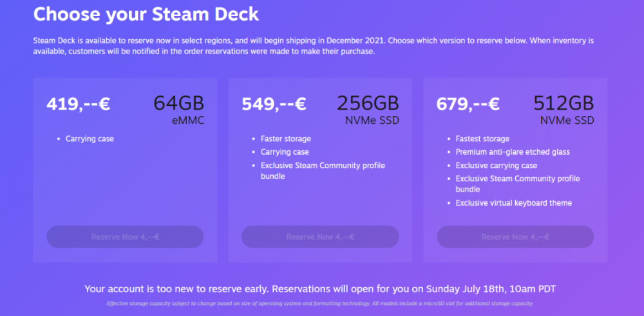Select the 419,--€ price text
Image resolution: width=644 pixels, height=316 pixels.
pyautogui.click(x=78, y=104)
